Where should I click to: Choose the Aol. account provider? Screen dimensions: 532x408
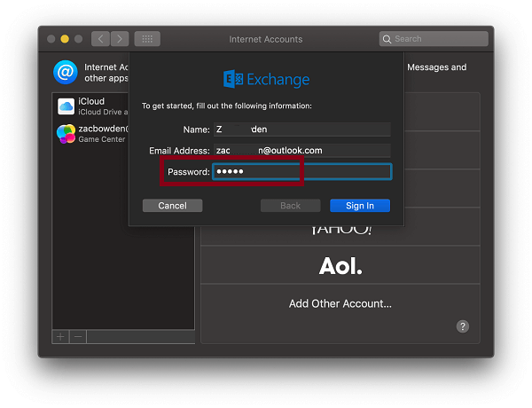click(340, 265)
